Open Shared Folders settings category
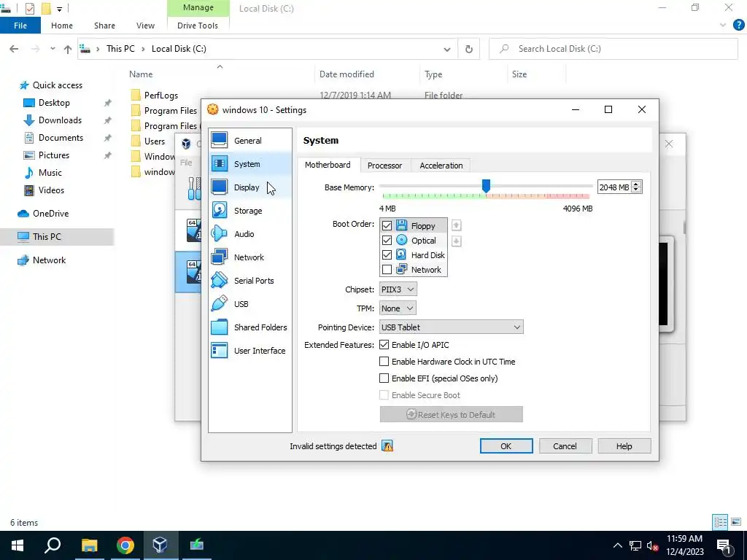 coord(250,327)
